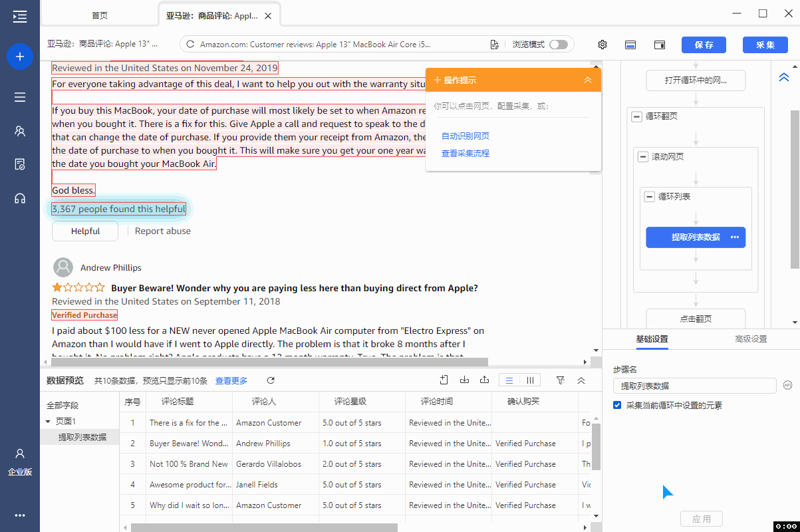
Task: Open the 基础设置 tab
Action: pyautogui.click(x=652, y=339)
